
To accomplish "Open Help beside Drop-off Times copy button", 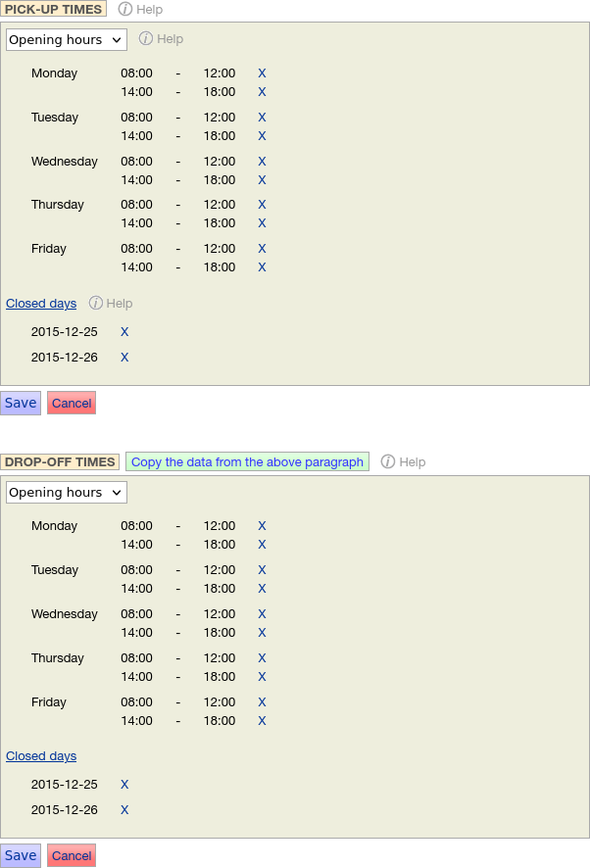I will click(x=403, y=462).
